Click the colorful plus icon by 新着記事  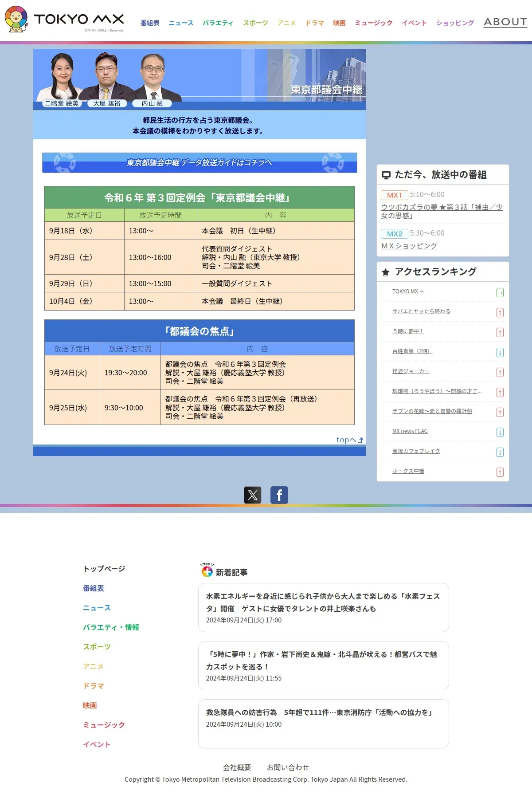point(207,571)
